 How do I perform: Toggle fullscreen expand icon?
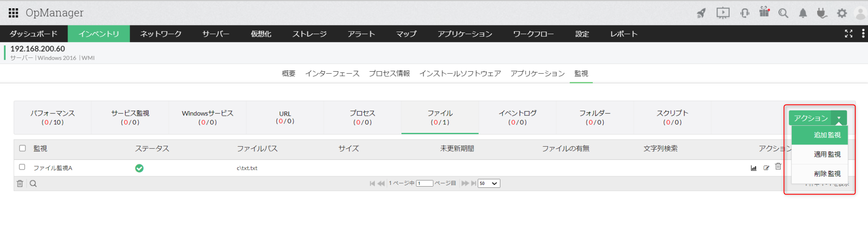click(848, 34)
